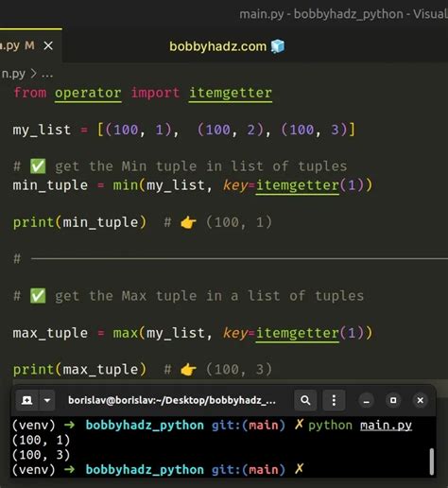Open new terminal tab icon
The image size is (448, 488).
(x=27, y=400)
